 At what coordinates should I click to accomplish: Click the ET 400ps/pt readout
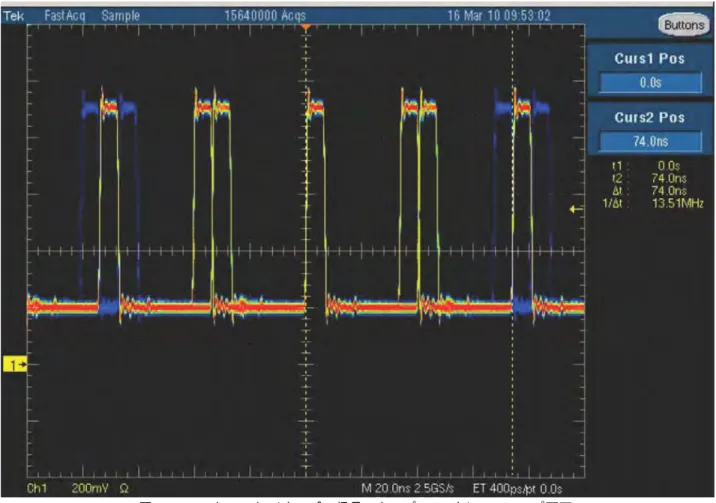click(x=504, y=489)
